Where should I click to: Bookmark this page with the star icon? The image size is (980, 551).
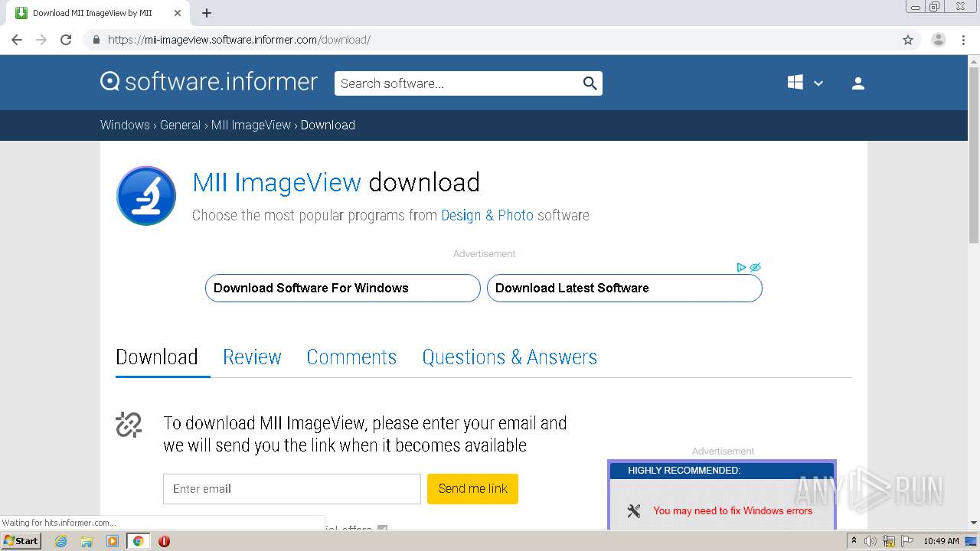coord(908,40)
